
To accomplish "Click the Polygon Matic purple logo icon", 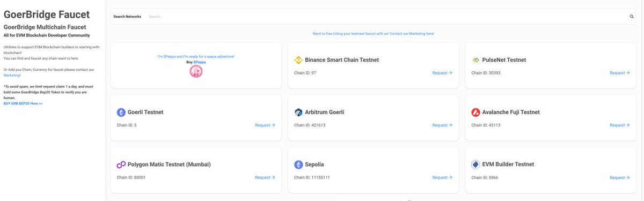I will tap(121, 165).
